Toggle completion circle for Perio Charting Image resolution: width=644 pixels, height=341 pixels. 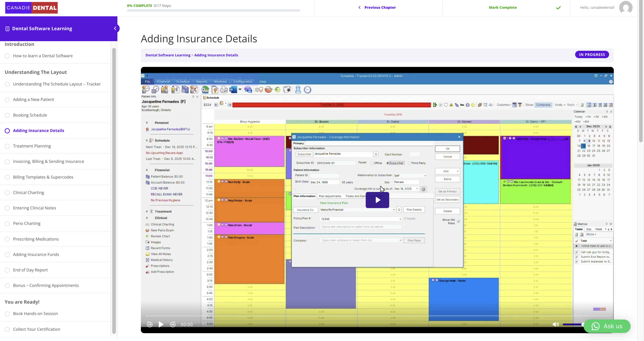pyautogui.click(x=7, y=224)
